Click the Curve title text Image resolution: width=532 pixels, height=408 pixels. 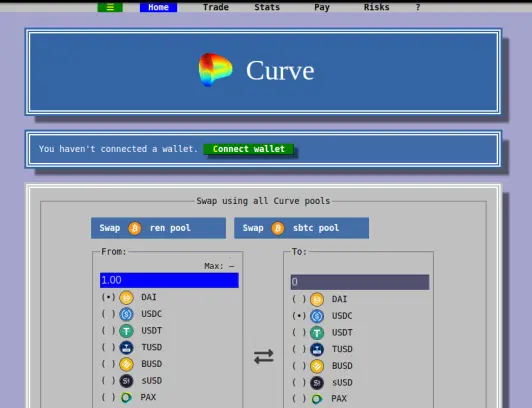(280, 71)
